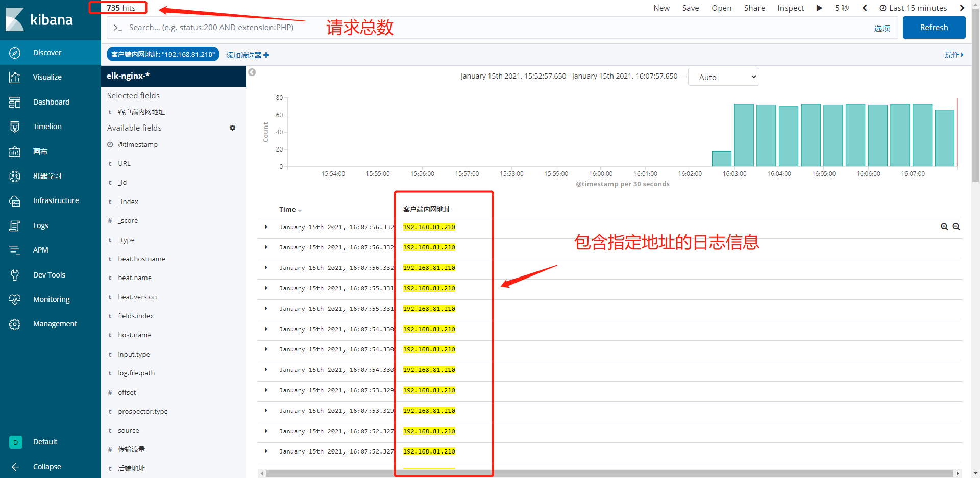Open the 机器学习 machine learning icon
Image resolution: width=980 pixels, height=478 pixels.
point(15,175)
